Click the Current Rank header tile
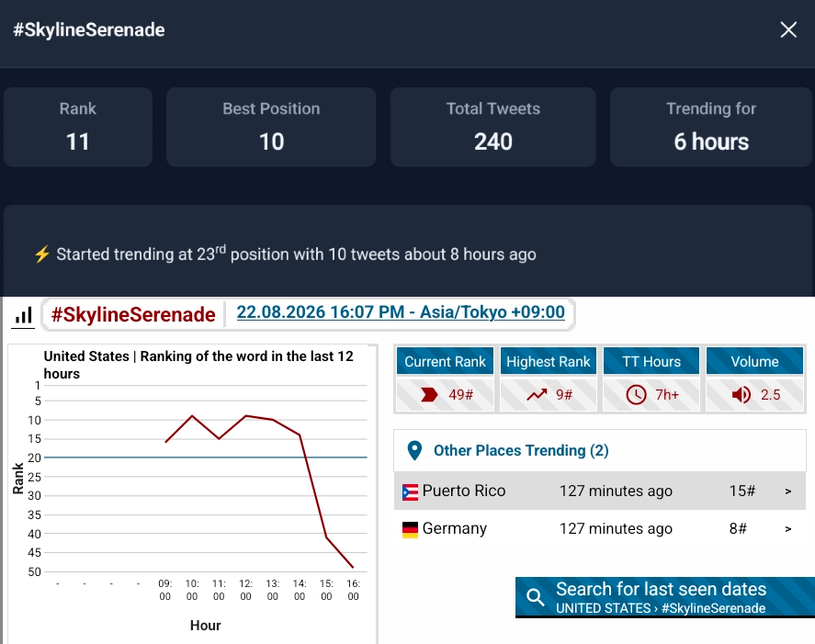 tap(445, 361)
